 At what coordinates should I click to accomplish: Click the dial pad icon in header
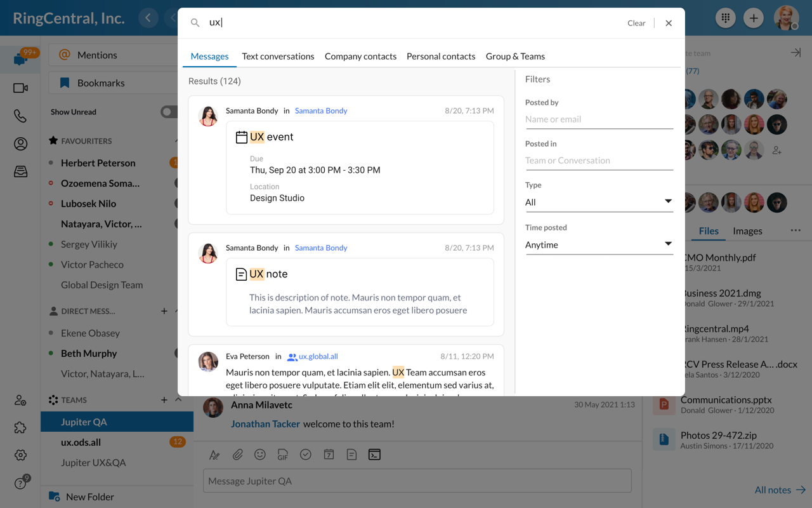725,18
